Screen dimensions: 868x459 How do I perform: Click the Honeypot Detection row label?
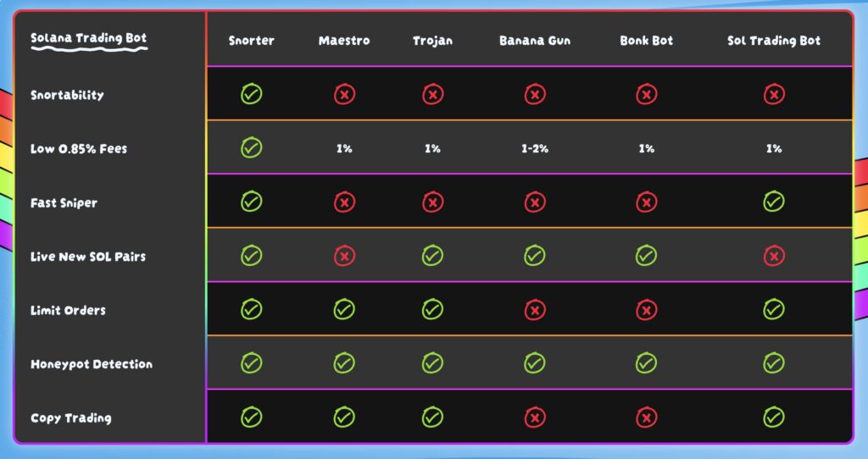click(x=92, y=364)
